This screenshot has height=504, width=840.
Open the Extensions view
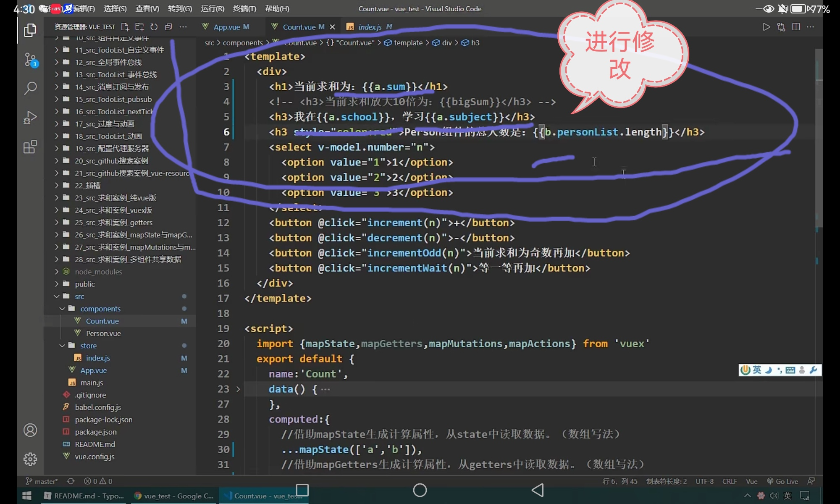[30, 147]
